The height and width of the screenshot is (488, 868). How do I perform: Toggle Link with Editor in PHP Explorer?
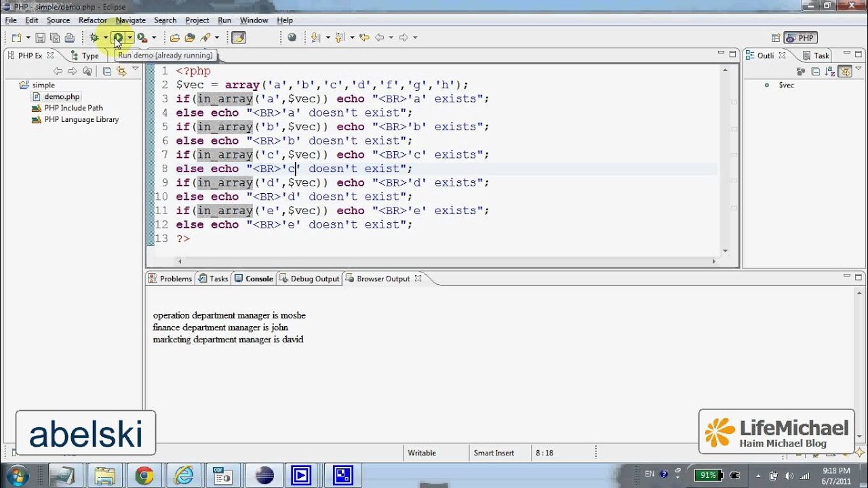121,71
